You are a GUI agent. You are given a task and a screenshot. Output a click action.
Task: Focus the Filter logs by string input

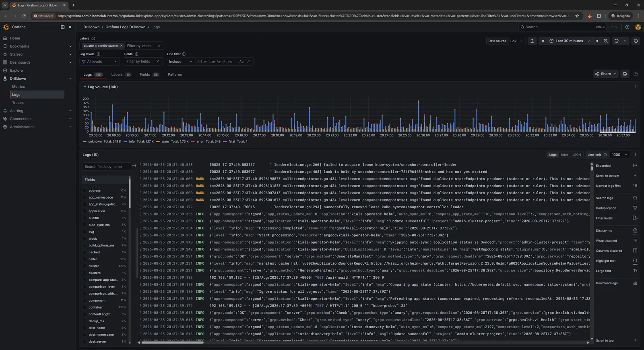(215, 62)
